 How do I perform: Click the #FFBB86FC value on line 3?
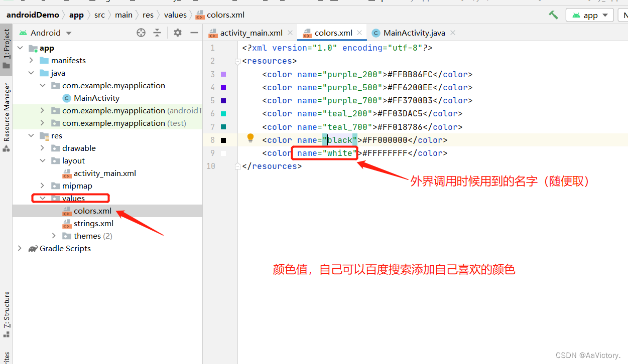410,74
